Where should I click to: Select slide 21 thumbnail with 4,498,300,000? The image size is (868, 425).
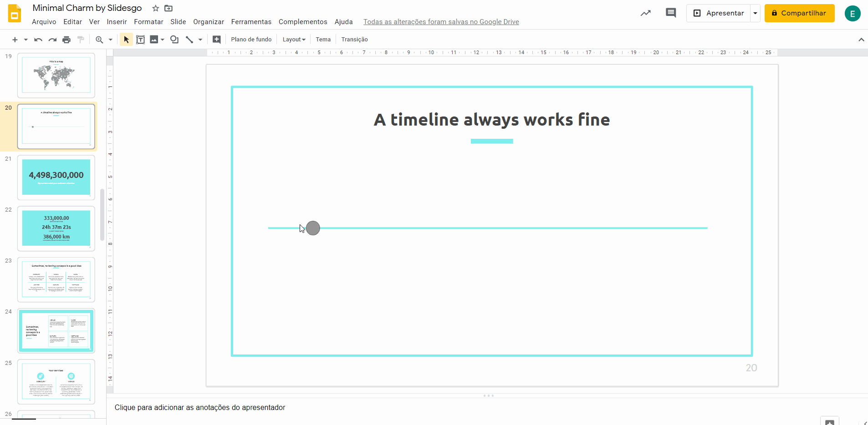(x=56, y=177)
